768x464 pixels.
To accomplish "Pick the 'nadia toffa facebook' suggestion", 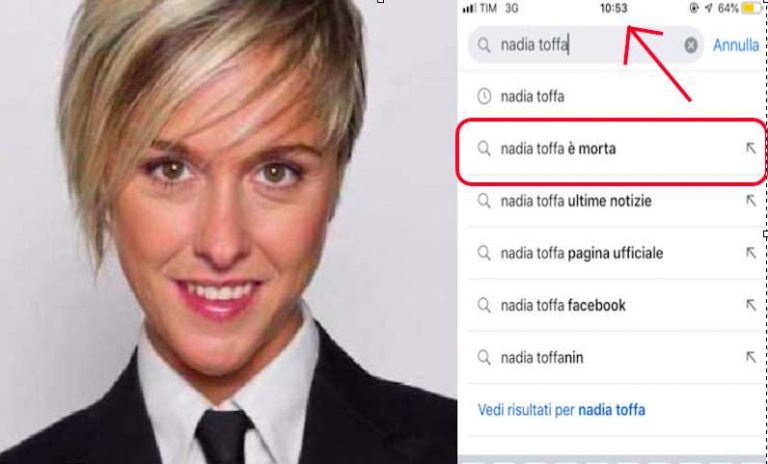I will coord(613,305).
